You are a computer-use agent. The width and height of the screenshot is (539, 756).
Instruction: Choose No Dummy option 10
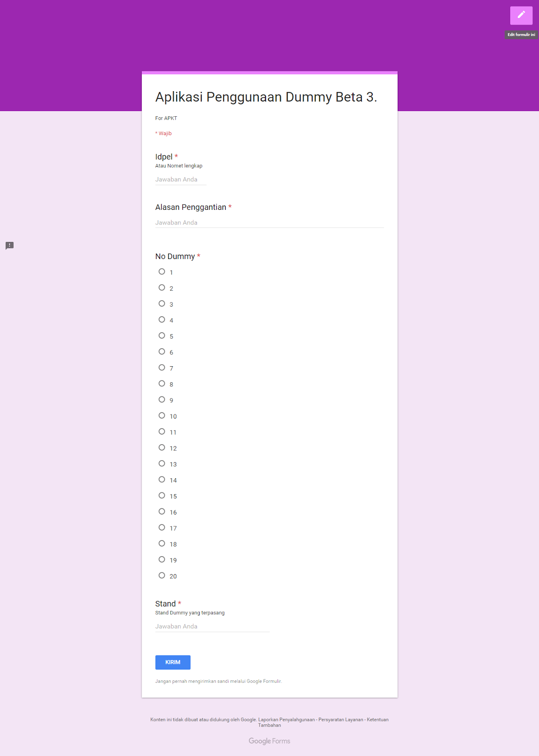(x=162, y=416)
